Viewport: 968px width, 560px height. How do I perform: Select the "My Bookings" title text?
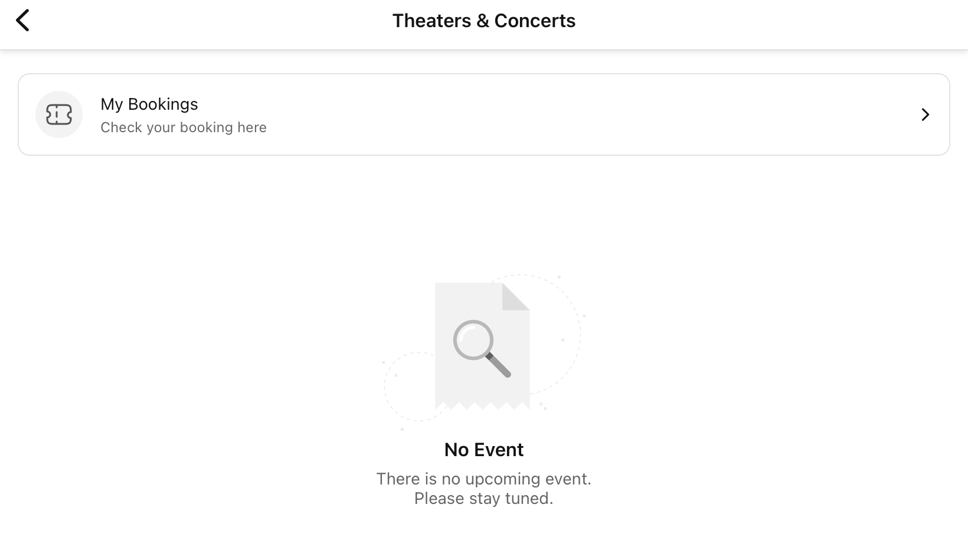pyautogui.click(x=149, y=104)
